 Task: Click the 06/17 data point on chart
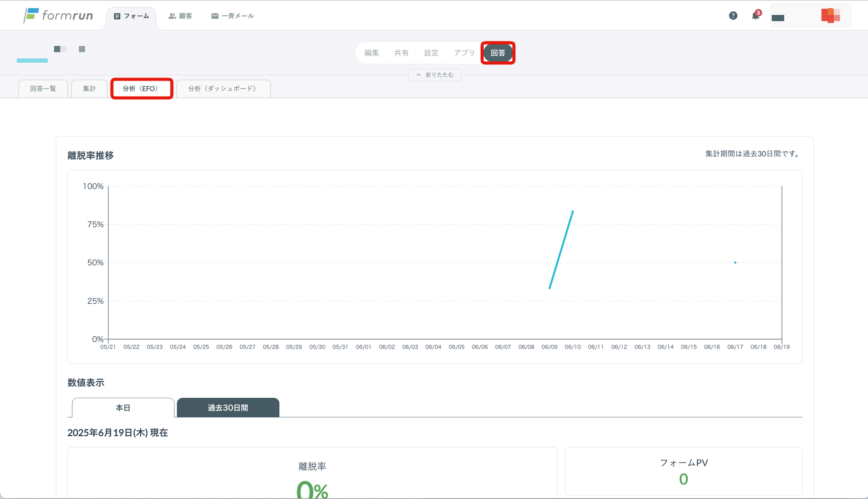(x=735, y=263)
